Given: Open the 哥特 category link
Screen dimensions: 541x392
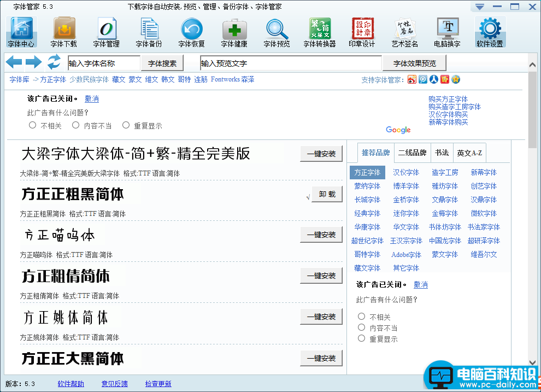Looking at the screenshot, I should (x=184, y=79).
